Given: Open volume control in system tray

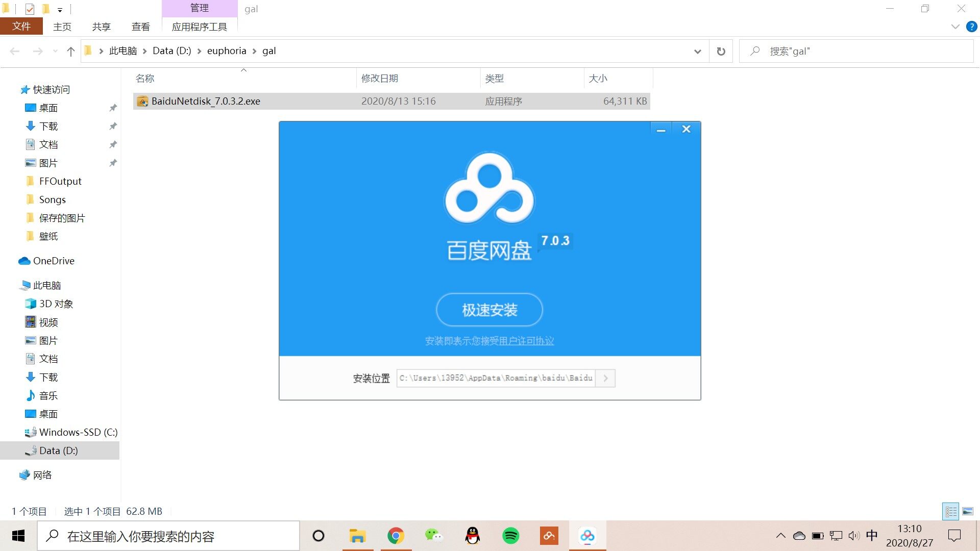Looking at the screenshot, I should (854, 536).
